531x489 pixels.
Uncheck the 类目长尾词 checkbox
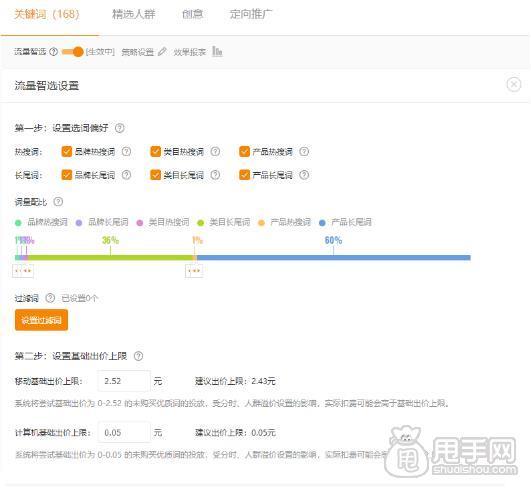click(x=155, y=175)
